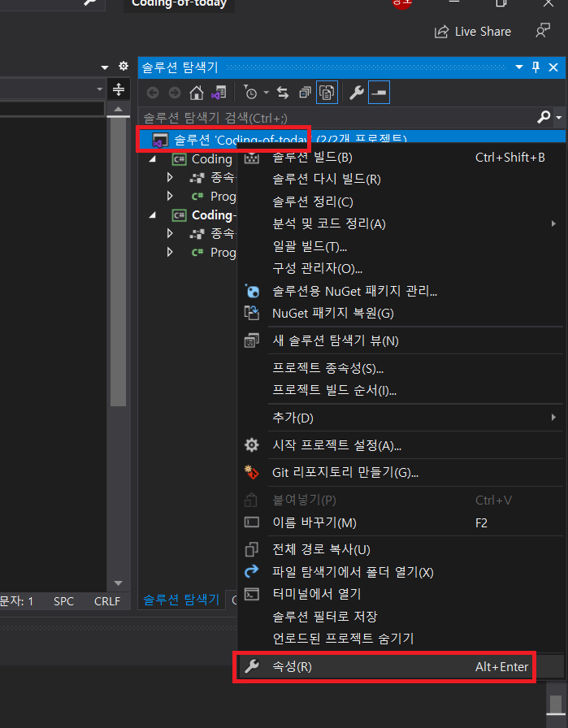Click the gear icon above the editor scrollbar
This screenshot has width=568, height=728.
[123, 66]
